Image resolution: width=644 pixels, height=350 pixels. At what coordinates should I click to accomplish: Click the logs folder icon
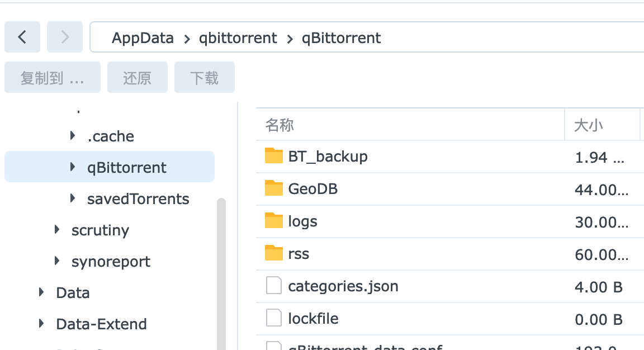pyautogui.click(x=273, y=221)
